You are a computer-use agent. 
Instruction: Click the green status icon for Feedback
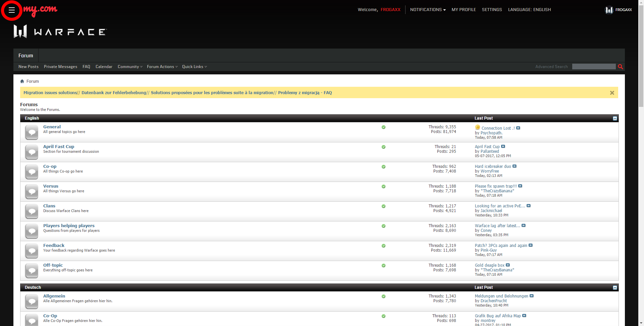[383, 246]
